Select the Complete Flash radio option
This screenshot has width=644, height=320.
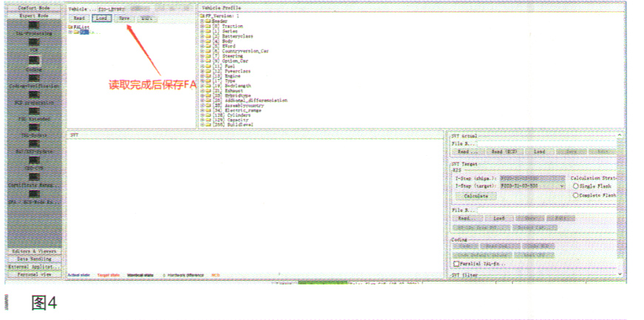click(575, 195)
